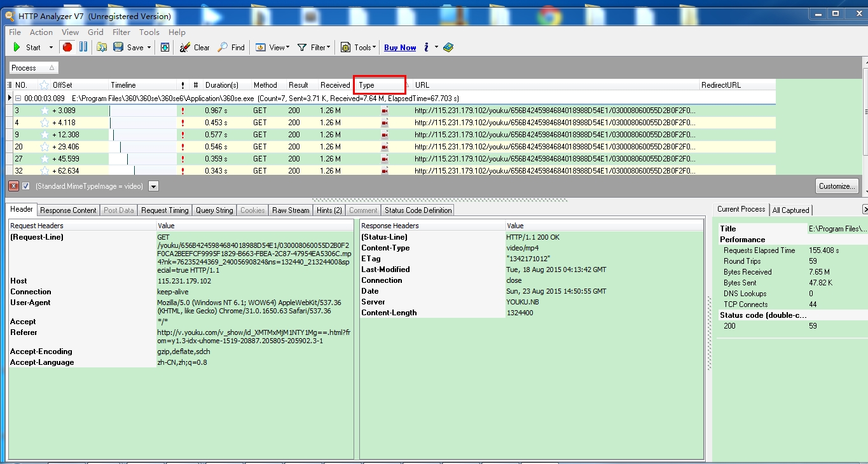Click the Find magnifier icon

pyautogui.click(x=223, y=47)
